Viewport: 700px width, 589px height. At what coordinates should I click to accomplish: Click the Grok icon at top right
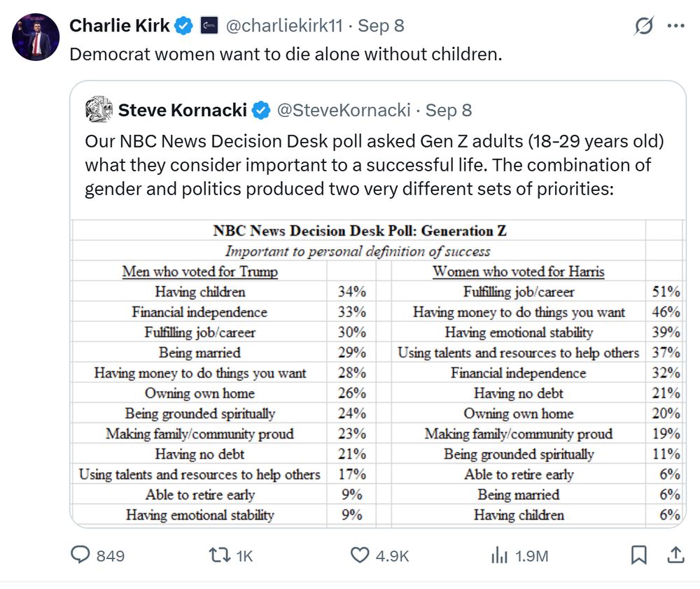(x=643, y=27)
